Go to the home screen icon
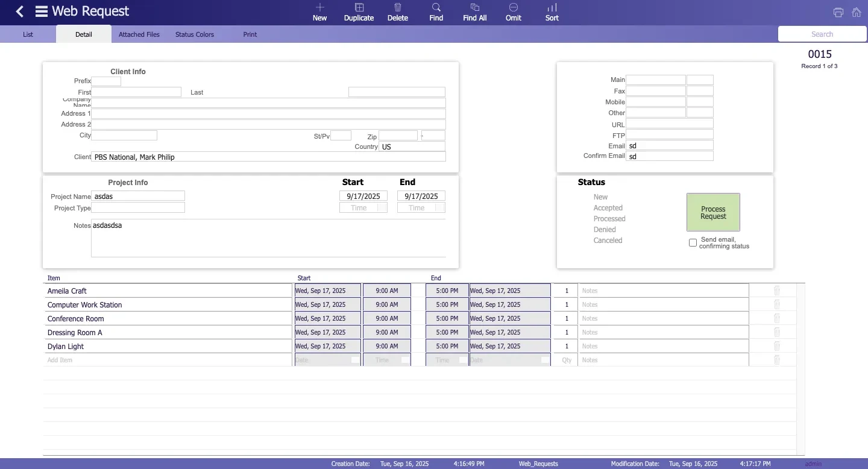The height and width of the screenshot is (469, 868). click(856, 12)
